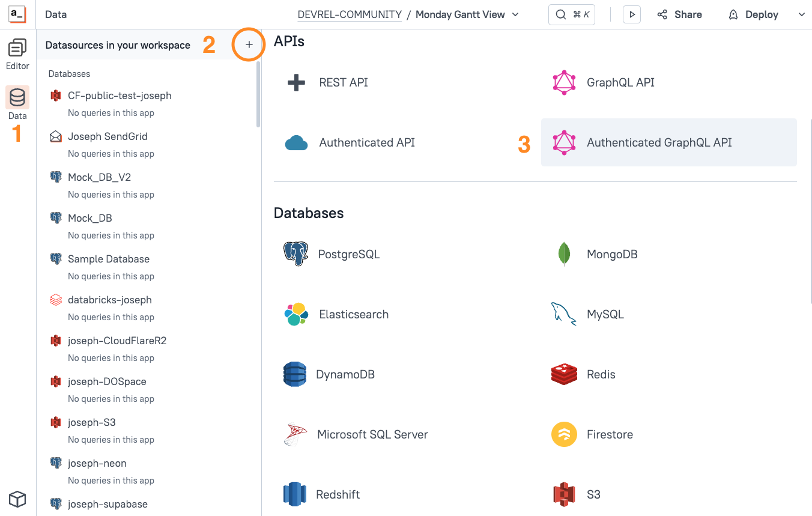Open the search bar
812x516 pixels.
(571, 14)
